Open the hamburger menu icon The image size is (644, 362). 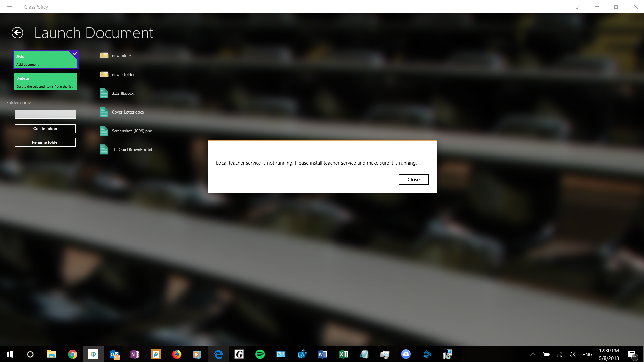(10, 7)
